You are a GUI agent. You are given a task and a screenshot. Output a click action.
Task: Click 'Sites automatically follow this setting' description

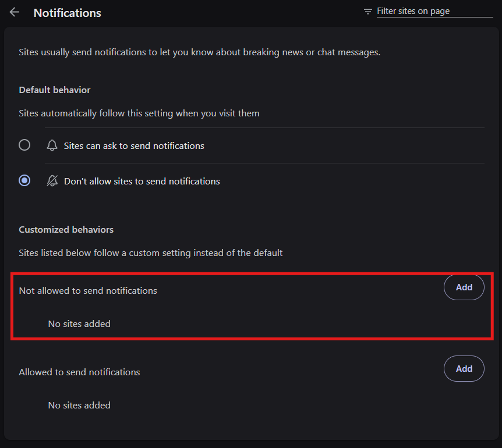click(139, 113)
